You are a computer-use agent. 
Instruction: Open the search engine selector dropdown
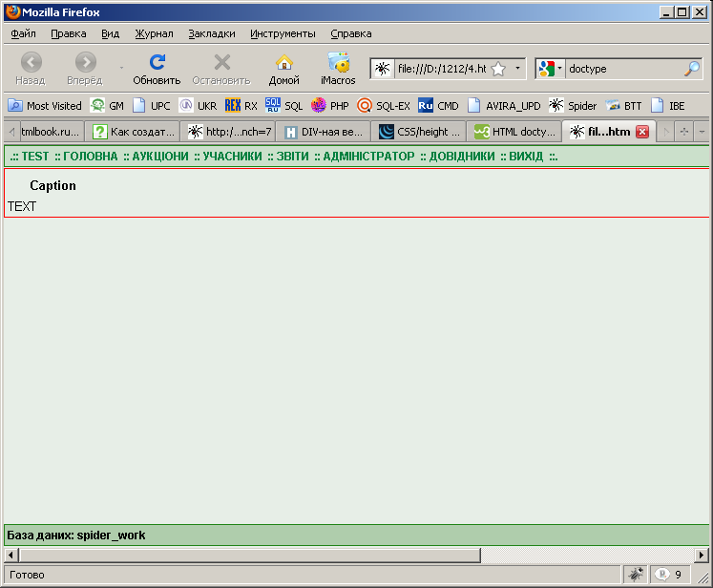[x=551, y=69]
